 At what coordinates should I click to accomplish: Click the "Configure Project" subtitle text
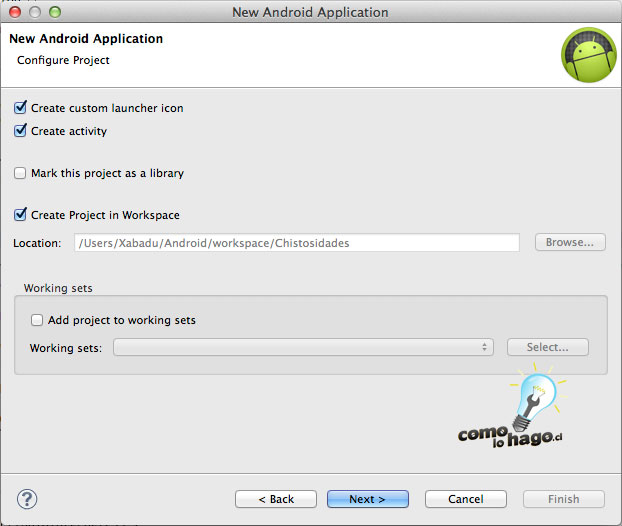(x=63, y=60)
